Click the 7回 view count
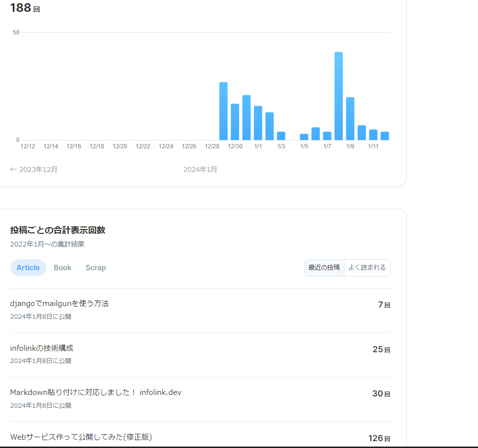This screenshot has height=448, width=478. coord(384,305)
